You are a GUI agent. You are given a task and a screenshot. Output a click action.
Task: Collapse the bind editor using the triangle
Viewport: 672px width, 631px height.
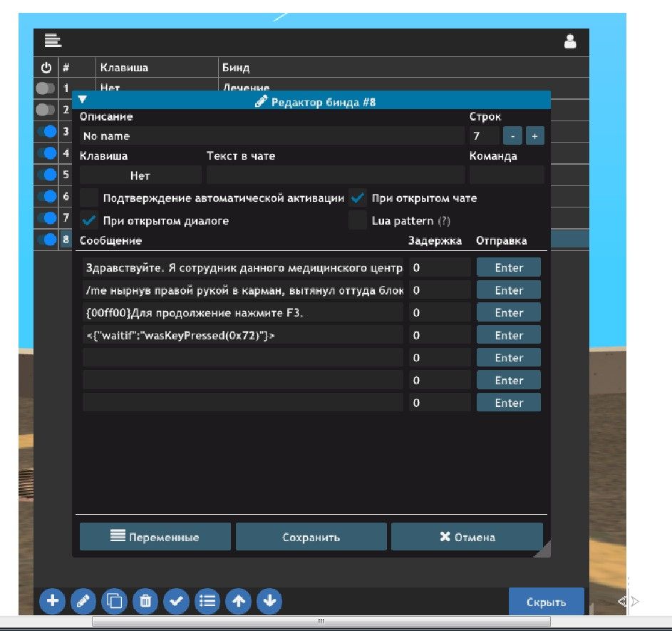(83, 100)
